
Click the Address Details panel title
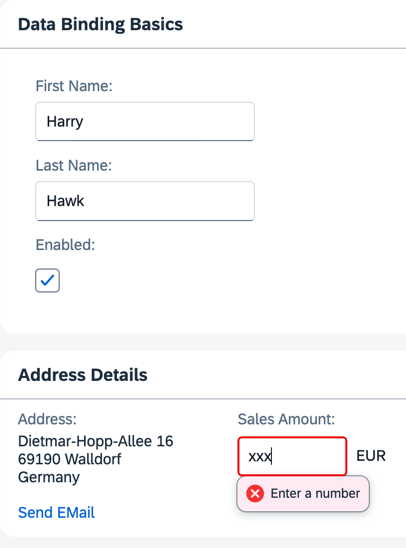click(x=83, y=375)
